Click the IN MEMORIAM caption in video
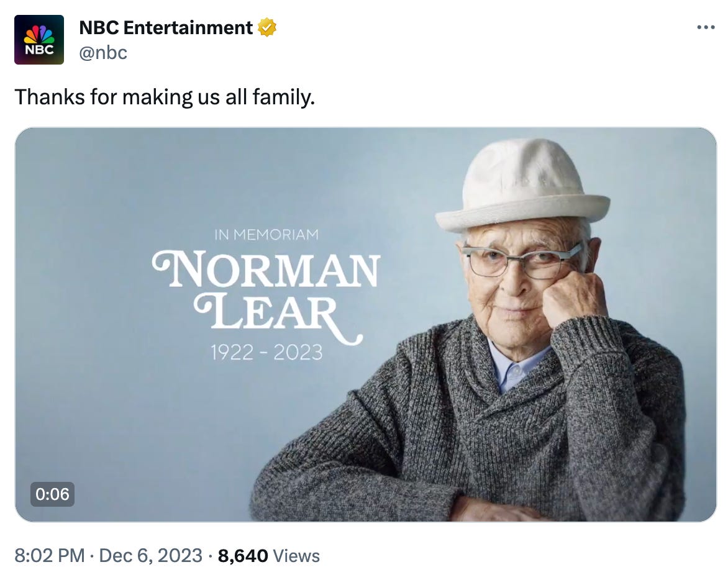Screen dimensions: 728x580 tap(266, 235)
